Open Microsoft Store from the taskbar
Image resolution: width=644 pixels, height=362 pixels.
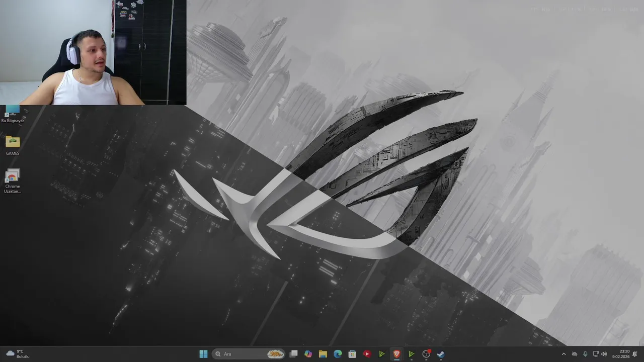(x=353, y=354)
